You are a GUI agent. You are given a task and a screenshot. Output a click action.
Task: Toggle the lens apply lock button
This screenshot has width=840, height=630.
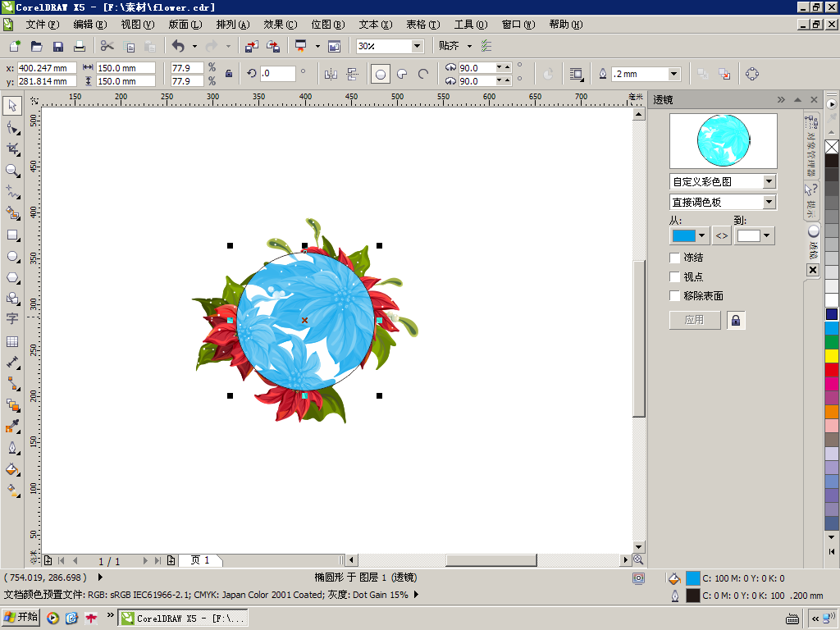pos(736,321)
